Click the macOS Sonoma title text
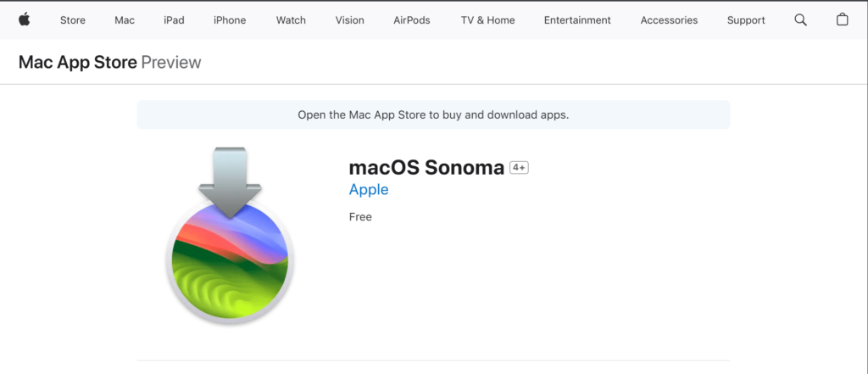Screen dimensions: 868x374 [x=426, y=167]
